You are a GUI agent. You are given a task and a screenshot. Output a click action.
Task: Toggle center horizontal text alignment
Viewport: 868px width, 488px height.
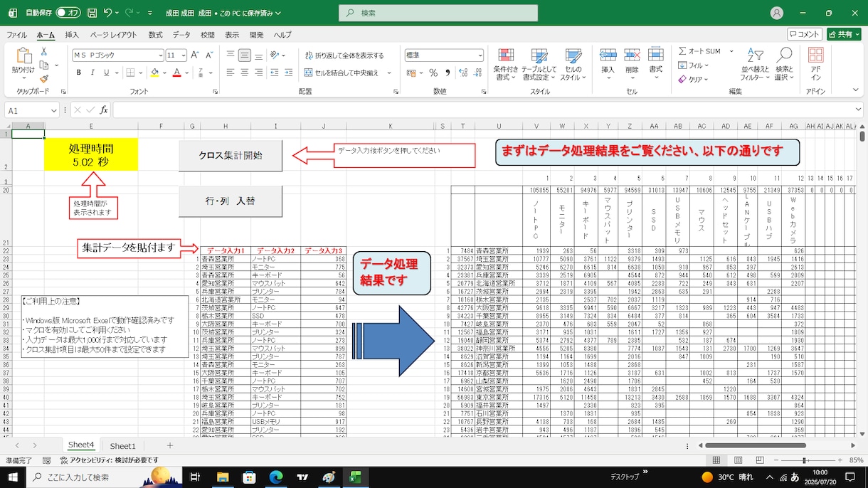tap(243, 73)
